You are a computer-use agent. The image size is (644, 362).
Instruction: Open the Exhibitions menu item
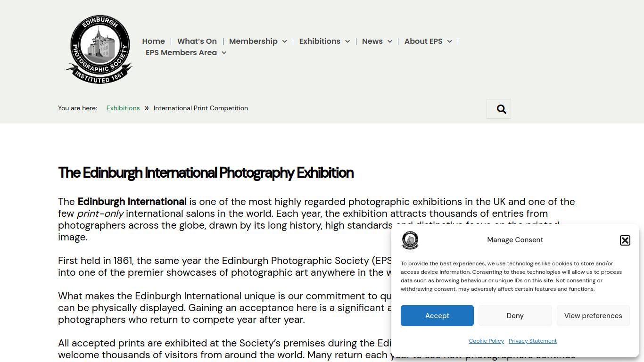click(320, 41)
